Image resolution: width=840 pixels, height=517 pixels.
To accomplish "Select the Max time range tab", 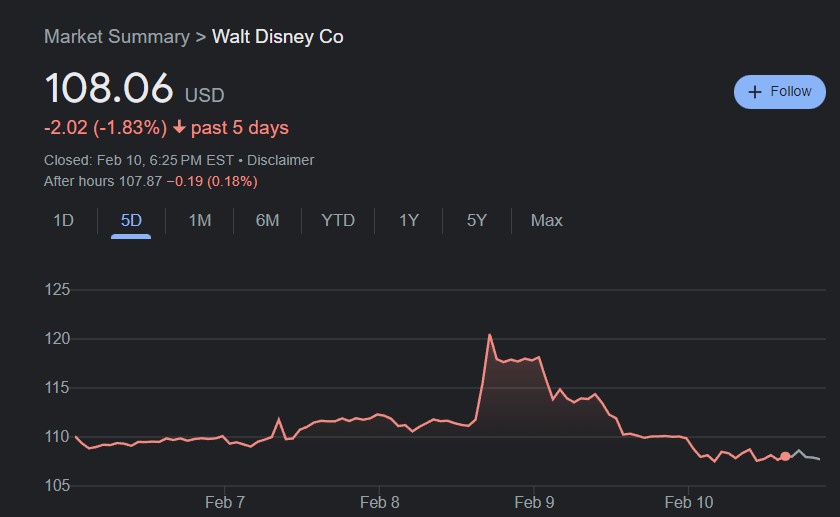I will point(546,220).
